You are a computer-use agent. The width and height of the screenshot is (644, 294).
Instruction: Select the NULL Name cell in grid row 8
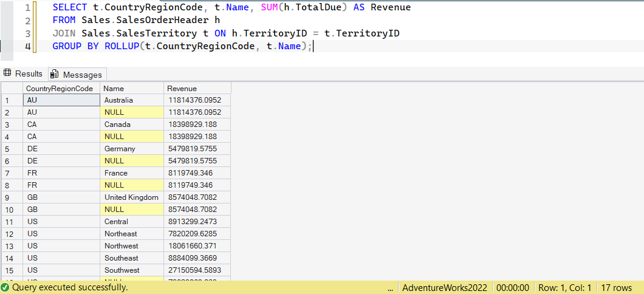[132, 185]
